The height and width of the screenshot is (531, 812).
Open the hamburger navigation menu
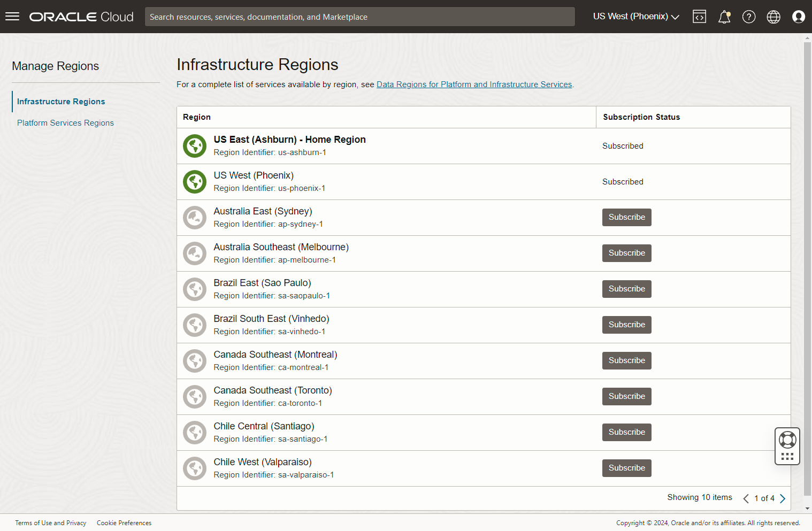[x=12, y=17]
